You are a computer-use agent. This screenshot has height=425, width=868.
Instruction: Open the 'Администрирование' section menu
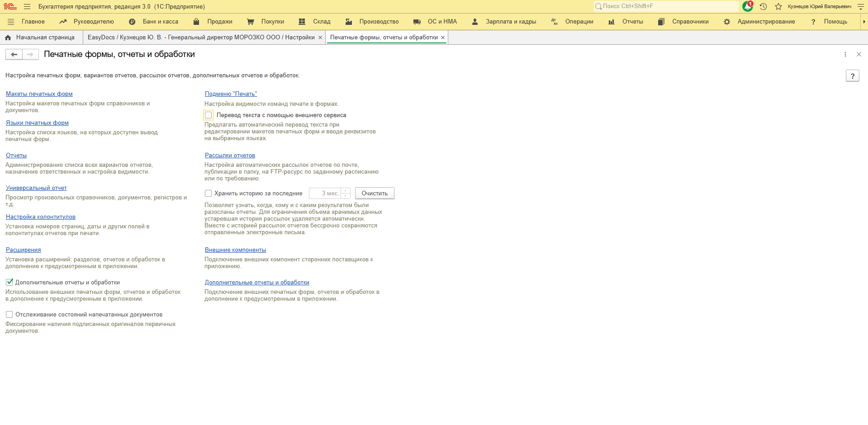[766, 22]
